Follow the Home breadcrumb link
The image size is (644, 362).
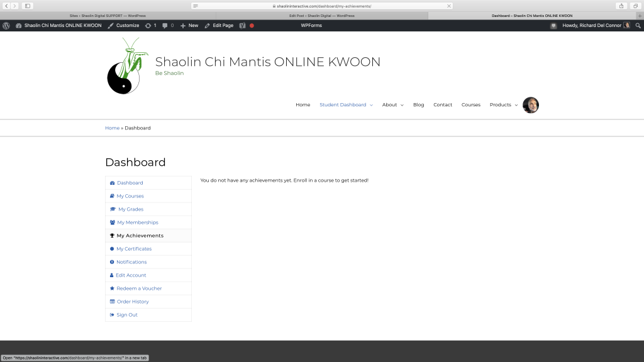[112, 128]
